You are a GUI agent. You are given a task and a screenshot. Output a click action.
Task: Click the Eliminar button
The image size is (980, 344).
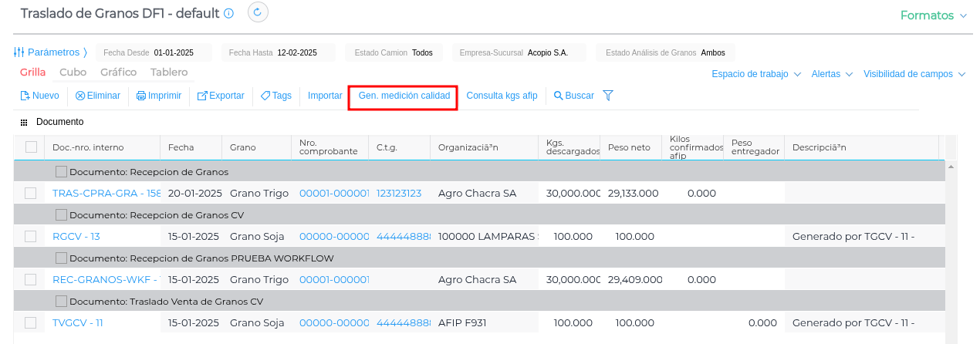(x=98, y=96)
